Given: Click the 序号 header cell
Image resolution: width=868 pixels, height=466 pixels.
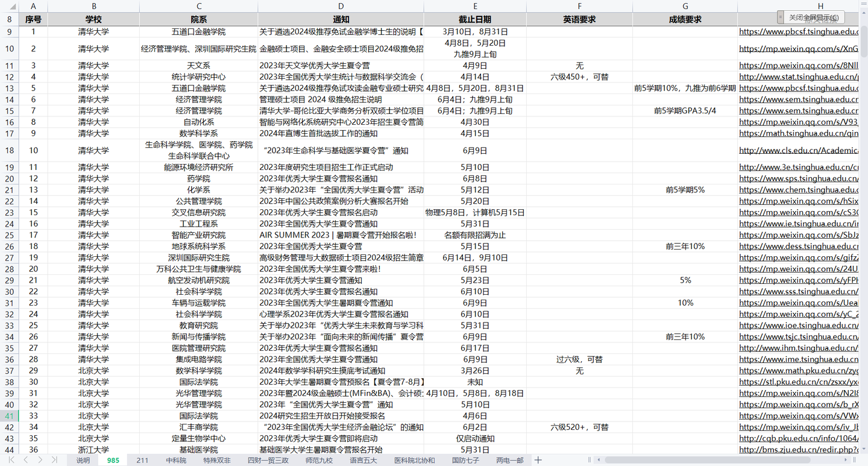Looking at the screenshot, I should click(x=33, y=19).
